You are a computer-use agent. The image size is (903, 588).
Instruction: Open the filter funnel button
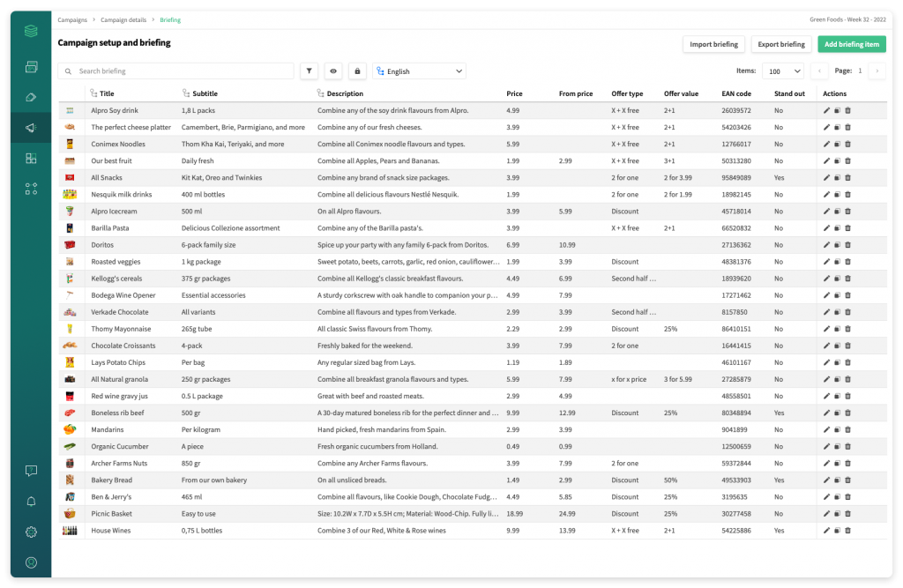point(310,71)
